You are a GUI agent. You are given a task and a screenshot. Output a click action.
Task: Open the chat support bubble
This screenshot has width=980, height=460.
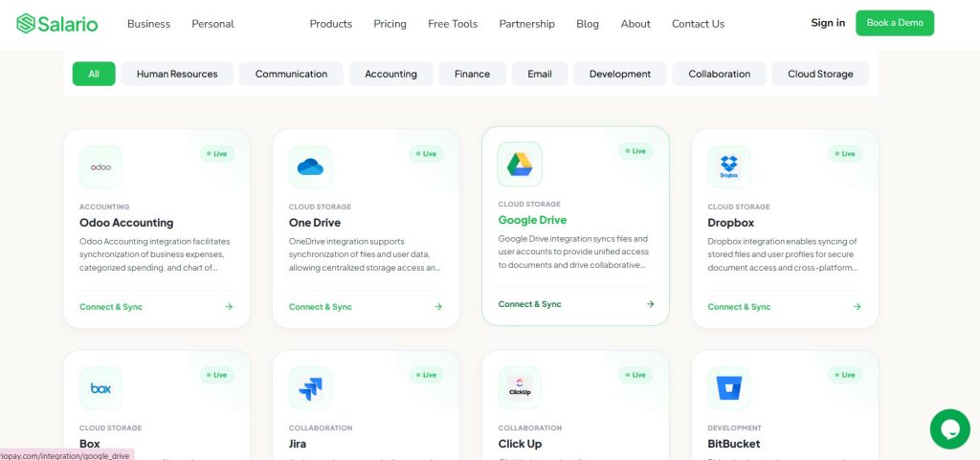point(949,428)
